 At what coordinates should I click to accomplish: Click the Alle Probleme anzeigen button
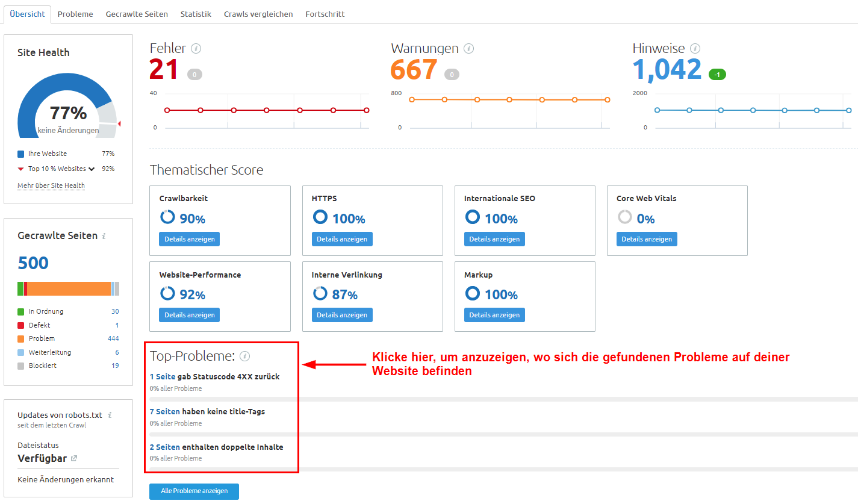tap(194, 491)
